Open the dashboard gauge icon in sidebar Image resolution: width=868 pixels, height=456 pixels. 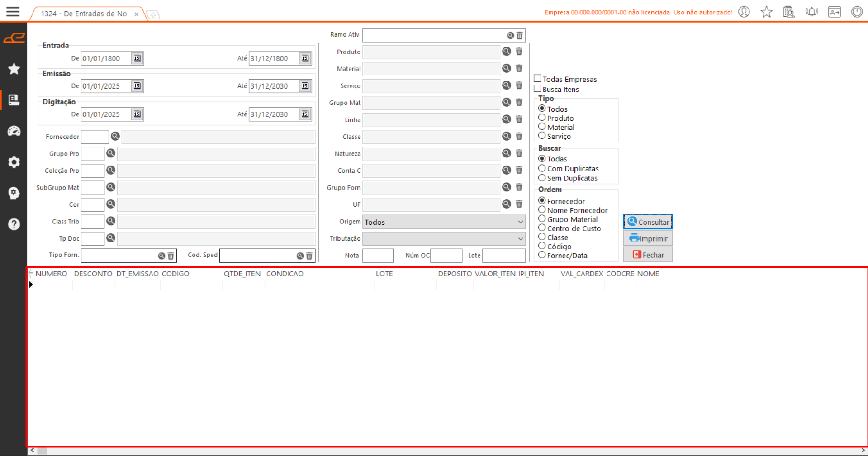point(14,131)
